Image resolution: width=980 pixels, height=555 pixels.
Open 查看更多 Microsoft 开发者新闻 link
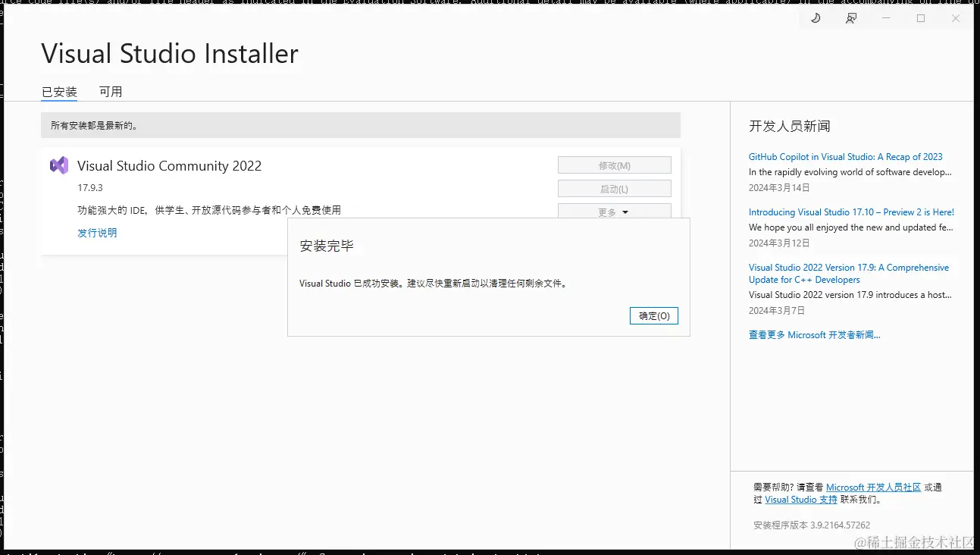(x=815, y=334)
